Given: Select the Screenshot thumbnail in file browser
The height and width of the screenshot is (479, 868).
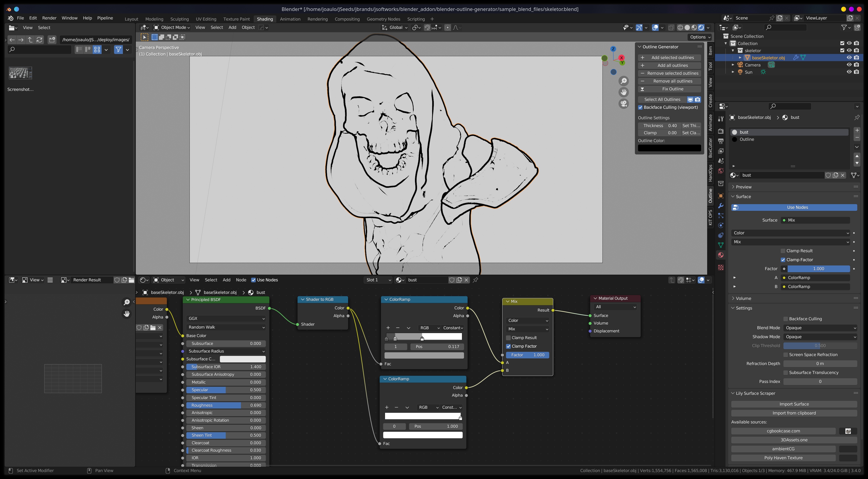Looking at the screenshot, I should pos(20,73).
